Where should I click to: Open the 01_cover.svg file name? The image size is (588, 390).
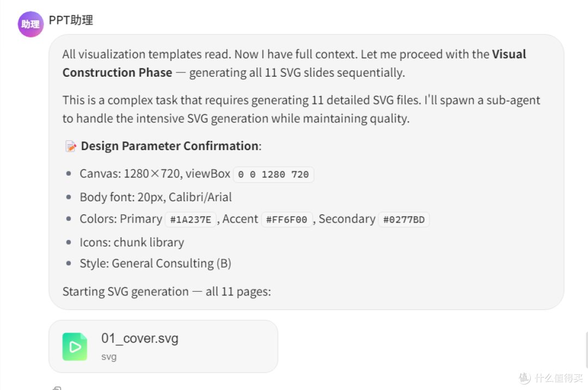point(140,338)
